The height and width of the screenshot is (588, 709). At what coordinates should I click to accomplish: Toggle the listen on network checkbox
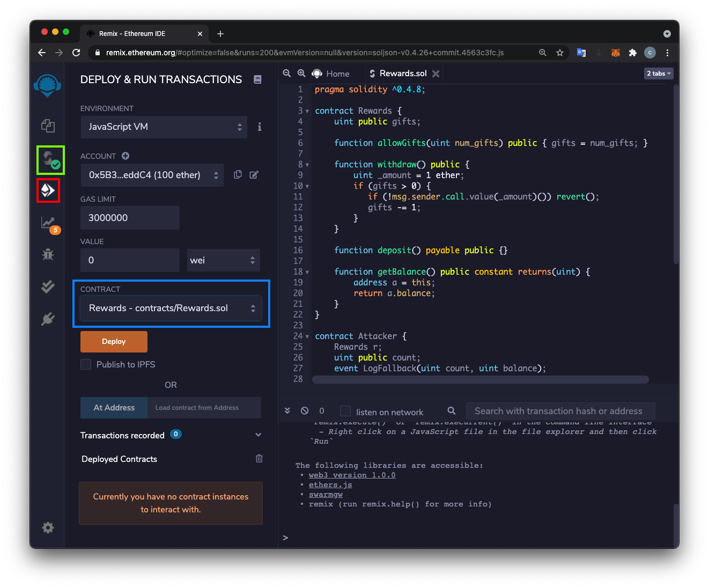tap(346, 411)
